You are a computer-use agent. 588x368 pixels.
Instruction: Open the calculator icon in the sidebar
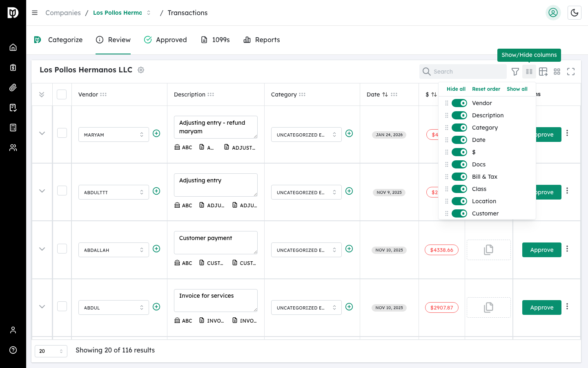[13, 128]
